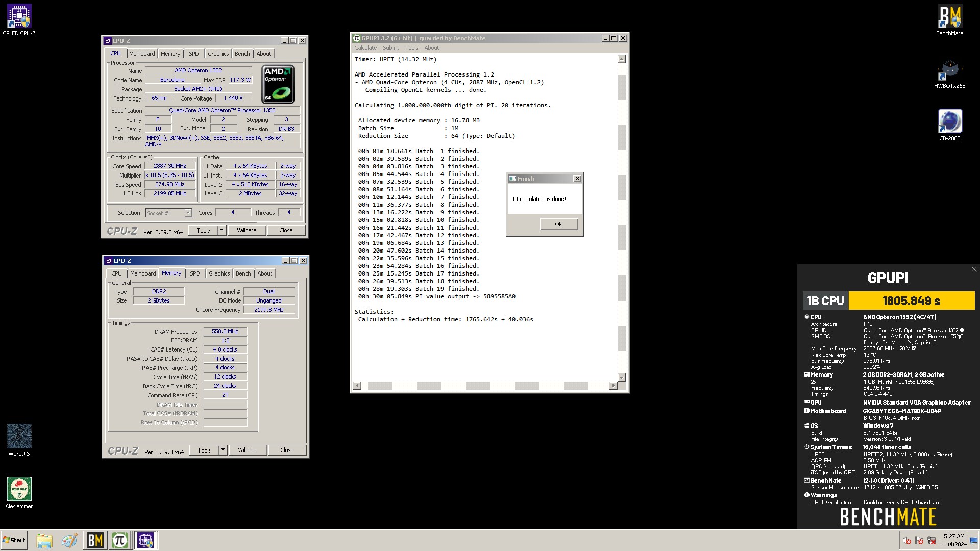This screenshot has height=551, width=980.
Task: Click Close button in top CPU-Z
Action: pos(286,231)
